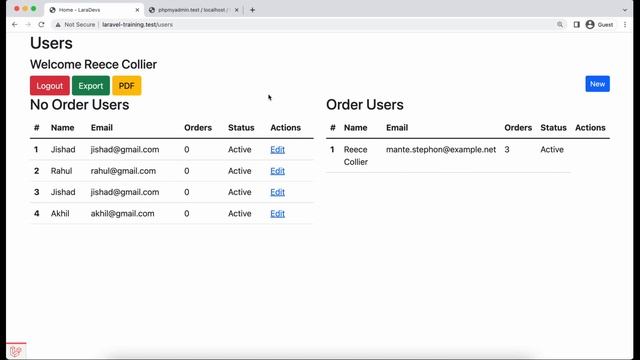This screenshot has width=640, height=360.
Task: Click the Active status in Rahul's row
Action: (x=240, y=171)
